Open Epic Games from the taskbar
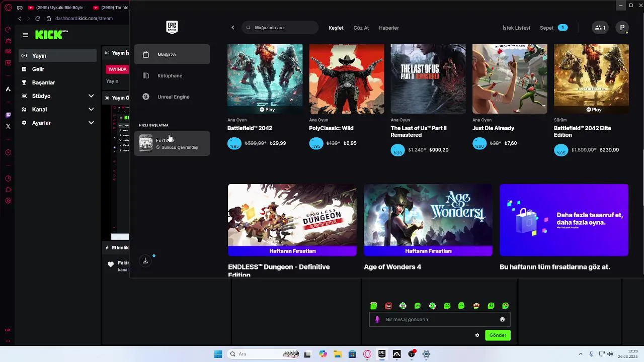Screen dimensions: 644x362 [x=382, y=354]
